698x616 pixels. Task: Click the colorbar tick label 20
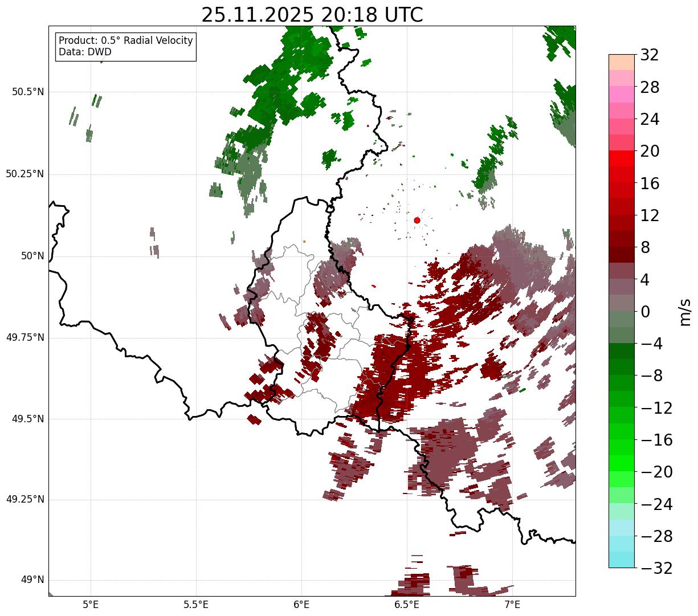click(650, 152)
